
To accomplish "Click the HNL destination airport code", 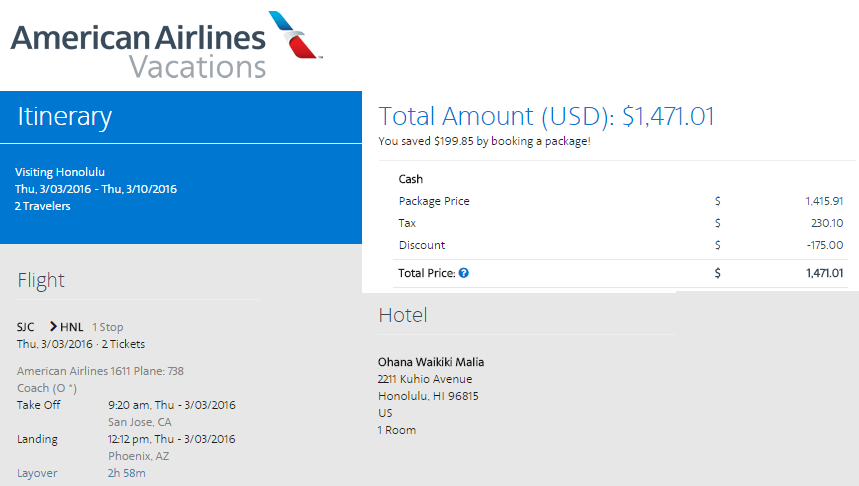I will [x=71, y=327].
